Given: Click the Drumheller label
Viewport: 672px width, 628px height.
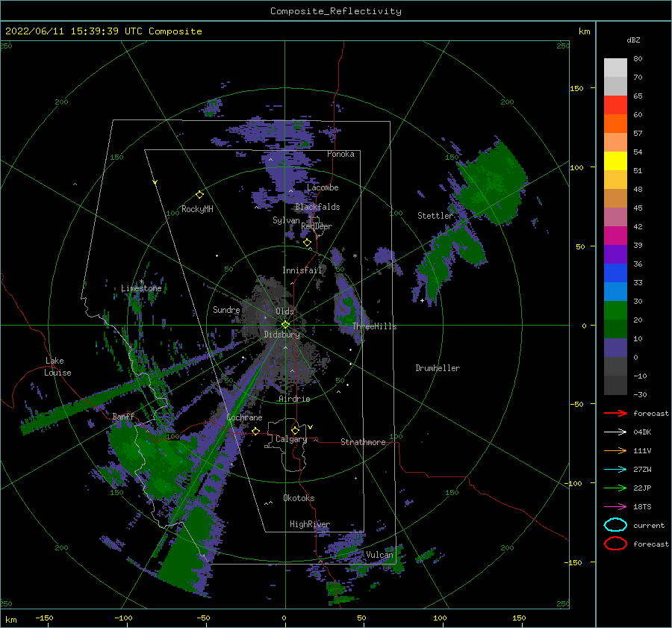Looking at the screenshot, I should (438, 368).
